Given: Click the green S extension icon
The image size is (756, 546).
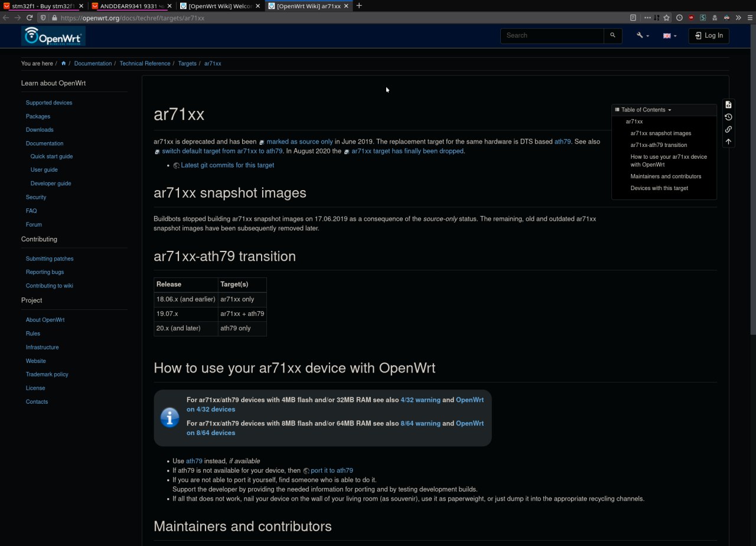Looking at the screenshot, I should coord(703,18).
